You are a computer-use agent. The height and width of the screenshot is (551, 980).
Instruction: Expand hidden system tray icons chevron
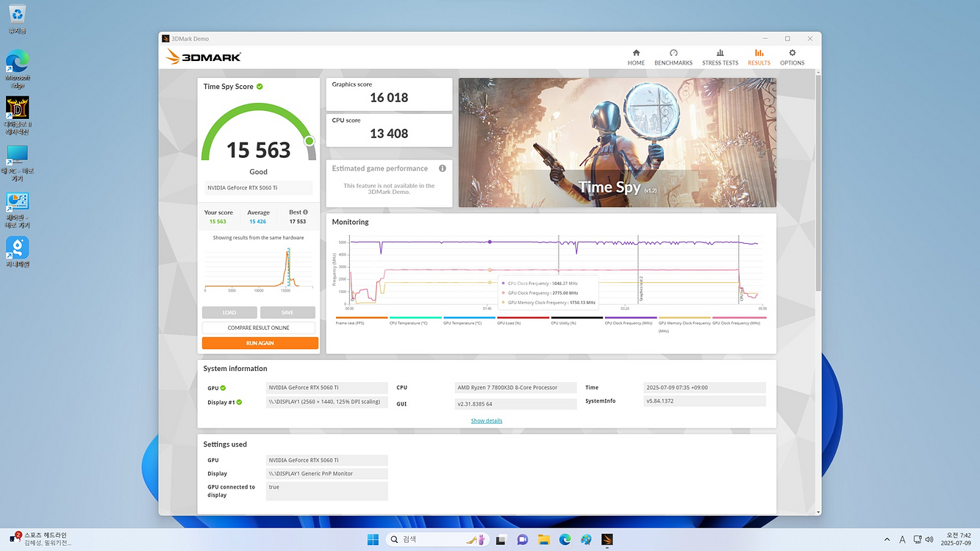(887, 540)
